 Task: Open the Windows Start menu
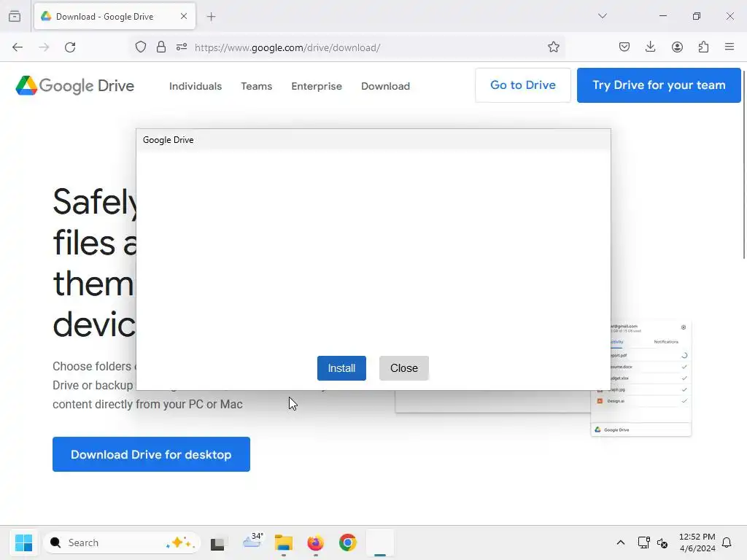point(23,542)
